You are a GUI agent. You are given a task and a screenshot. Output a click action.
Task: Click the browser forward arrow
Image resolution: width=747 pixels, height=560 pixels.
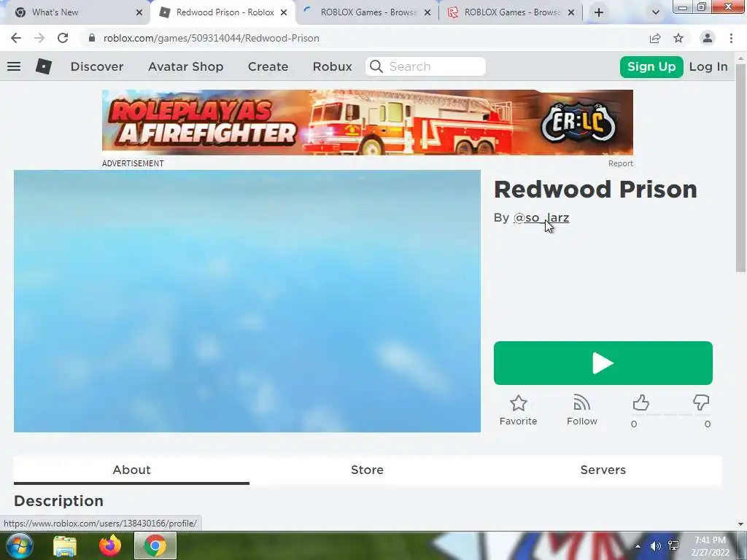coord(39,38)
